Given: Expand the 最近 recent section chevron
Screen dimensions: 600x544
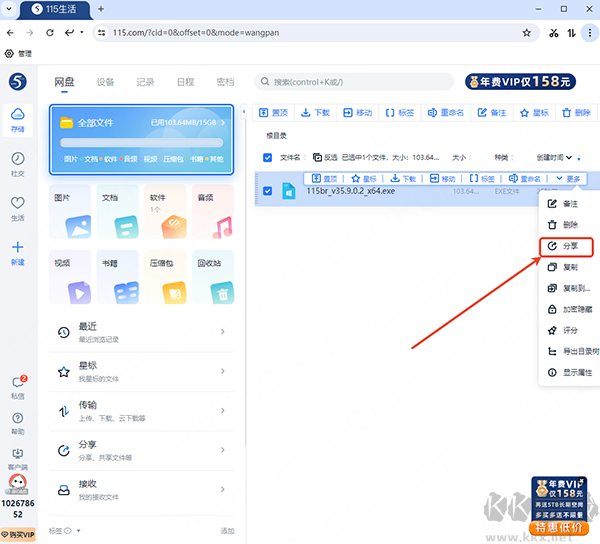Looking at the screenshot, I should coord(221,331).
